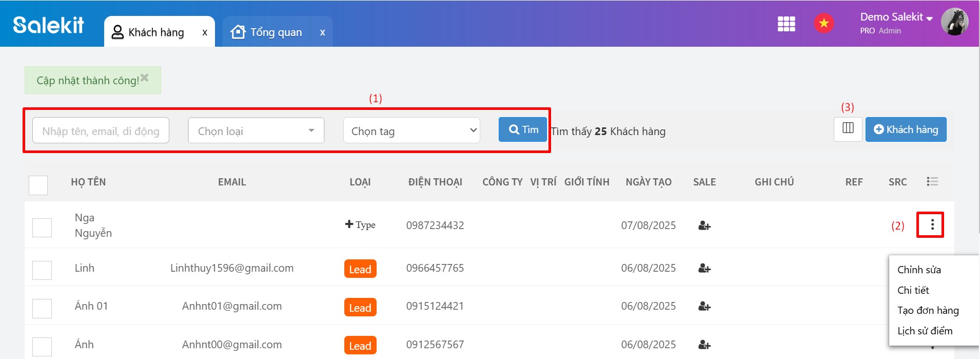Click the HỌ TÊN column header
Image resolution: width=980 pixels, height=359 pixels.
click(88, 182)
